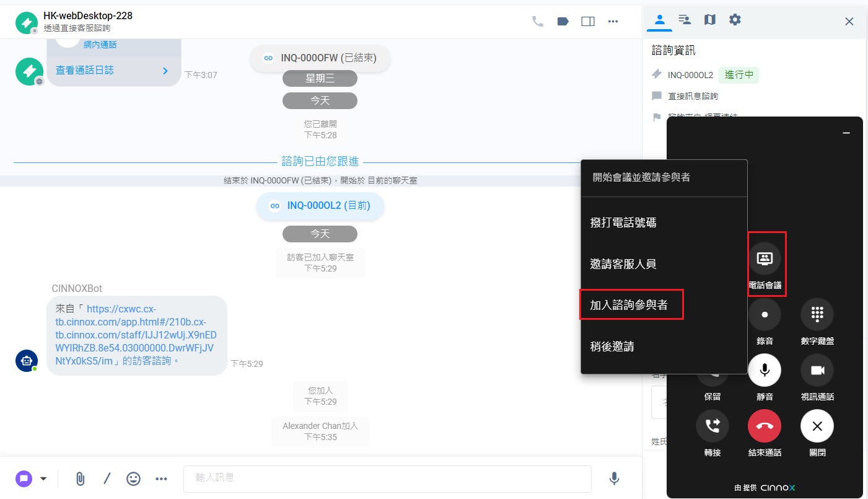This screenshot has height=499, width=868.
Task: Click the HK-webDesktop-228 header avatar
Action: tap(27, 23)
